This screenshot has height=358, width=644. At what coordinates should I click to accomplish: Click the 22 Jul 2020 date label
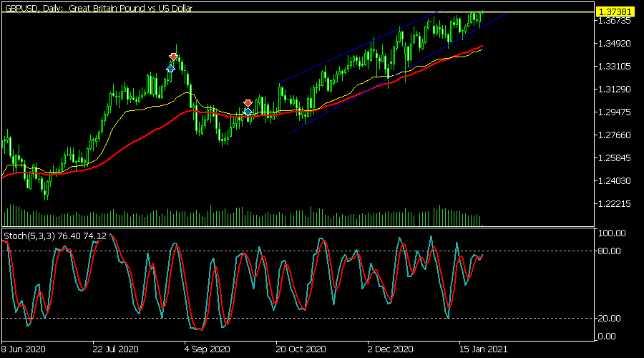[116, 349]
